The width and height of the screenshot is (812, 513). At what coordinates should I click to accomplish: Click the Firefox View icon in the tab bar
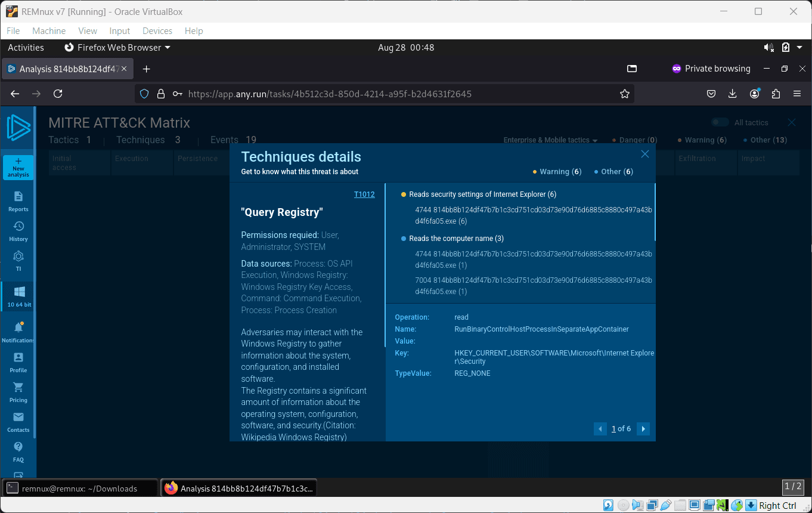tap(632, 69)
